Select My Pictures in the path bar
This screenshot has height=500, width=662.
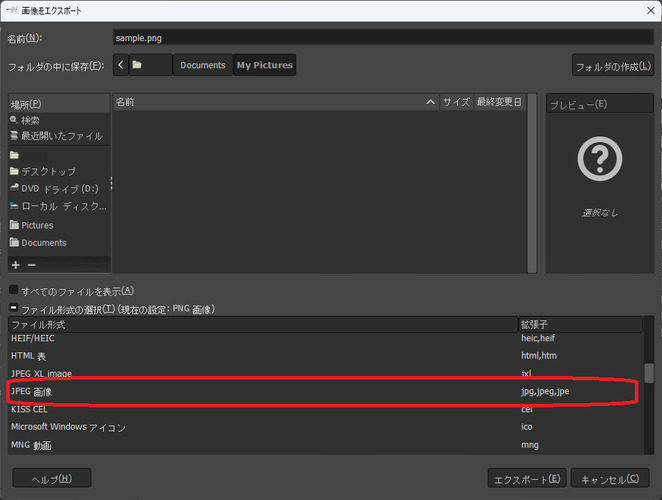264,65
